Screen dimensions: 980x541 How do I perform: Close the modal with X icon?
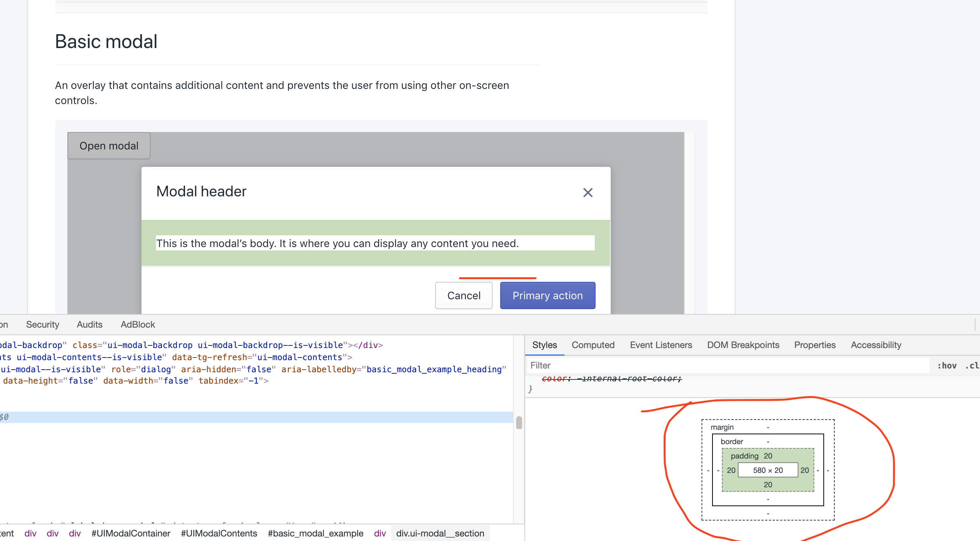pos(588,193)
